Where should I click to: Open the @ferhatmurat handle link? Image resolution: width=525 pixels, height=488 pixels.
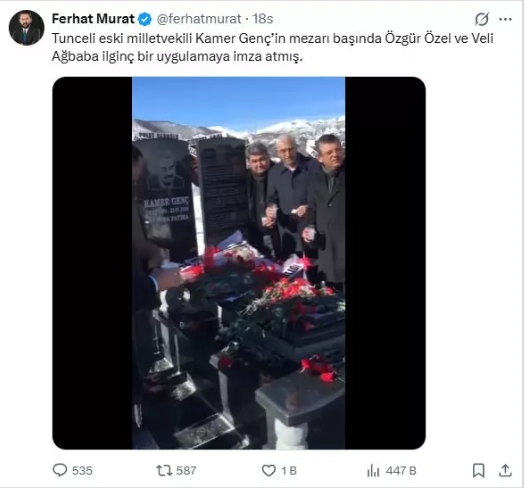coord(199,19)
